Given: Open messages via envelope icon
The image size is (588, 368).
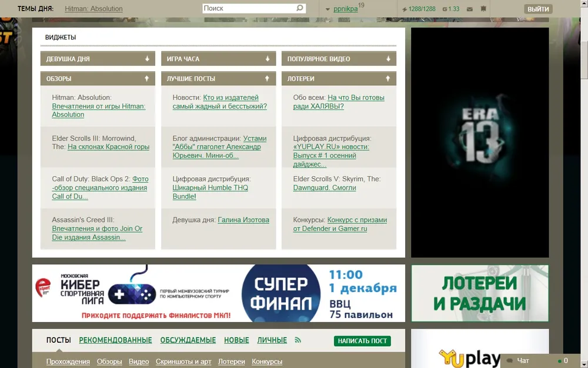Looking at the screenshot, I should (x=469, y=9).
